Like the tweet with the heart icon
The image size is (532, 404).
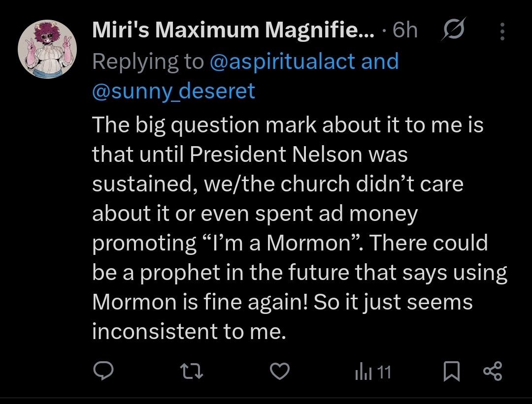281,371
